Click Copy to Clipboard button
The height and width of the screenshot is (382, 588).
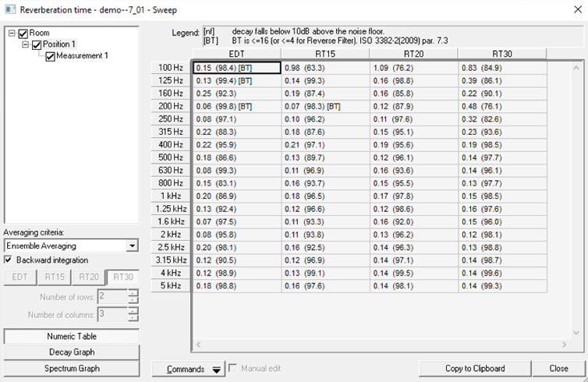474,369
